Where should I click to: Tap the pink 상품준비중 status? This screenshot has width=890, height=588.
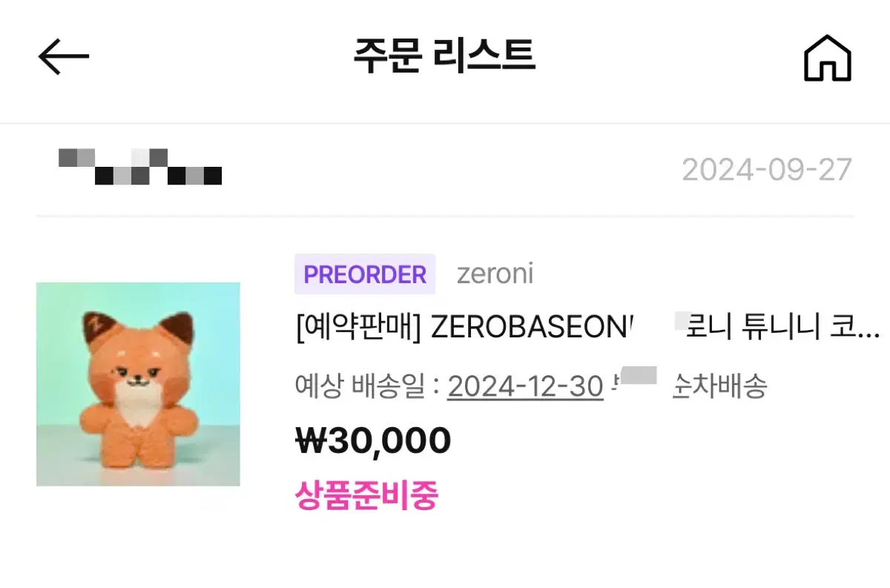point(366,495)
